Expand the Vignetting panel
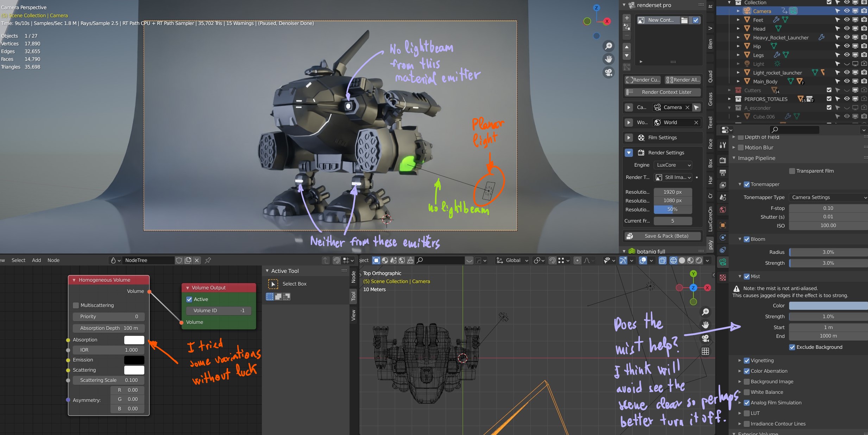Viewport: 868px width, 435px height. tap(740, 360)
